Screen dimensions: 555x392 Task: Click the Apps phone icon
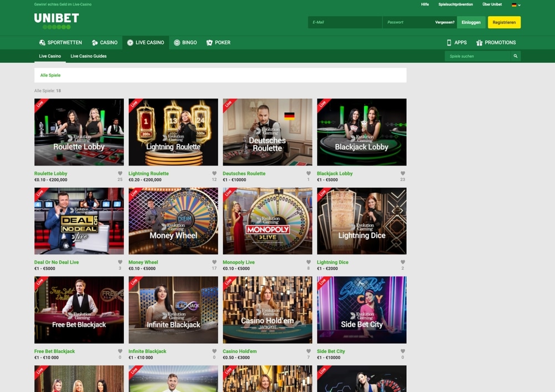[449, 43]
